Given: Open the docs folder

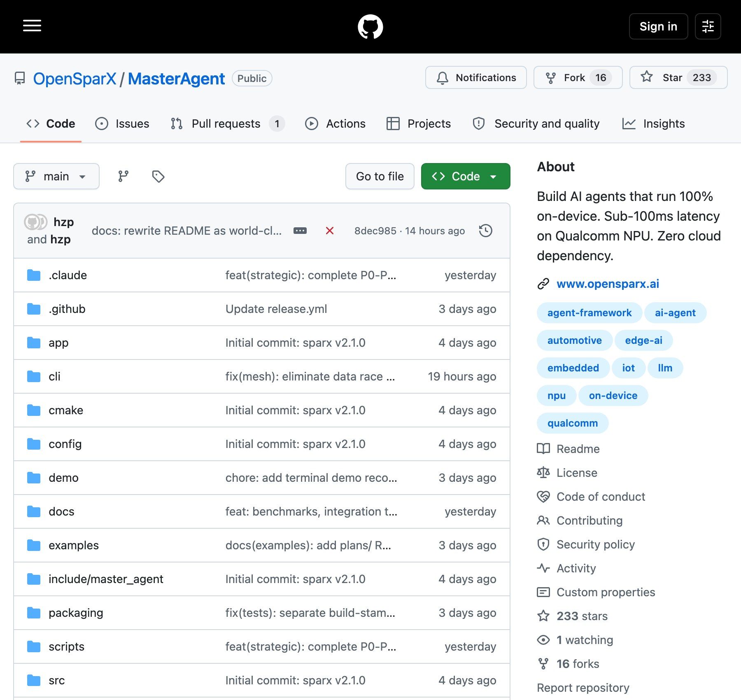Looking at the screenshot, I should (61, 511).
